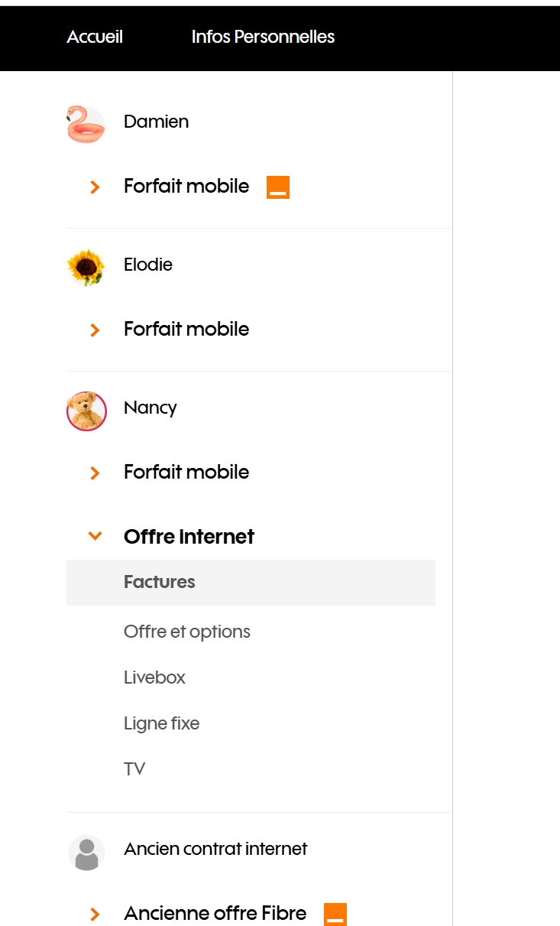The height and width of the screenshot is (926, 560).
Task: Open the Livebox page
Action: (x=154, y=677)
